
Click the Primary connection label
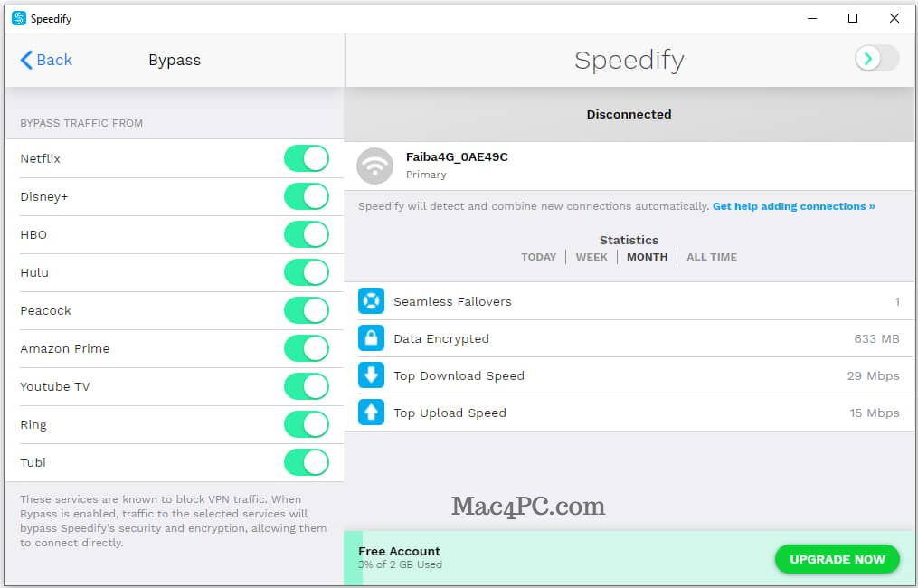426,175
